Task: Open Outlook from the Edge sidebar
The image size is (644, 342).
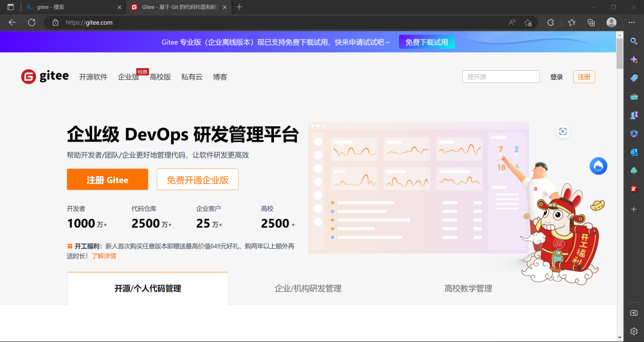Action: tap(633, 152)
